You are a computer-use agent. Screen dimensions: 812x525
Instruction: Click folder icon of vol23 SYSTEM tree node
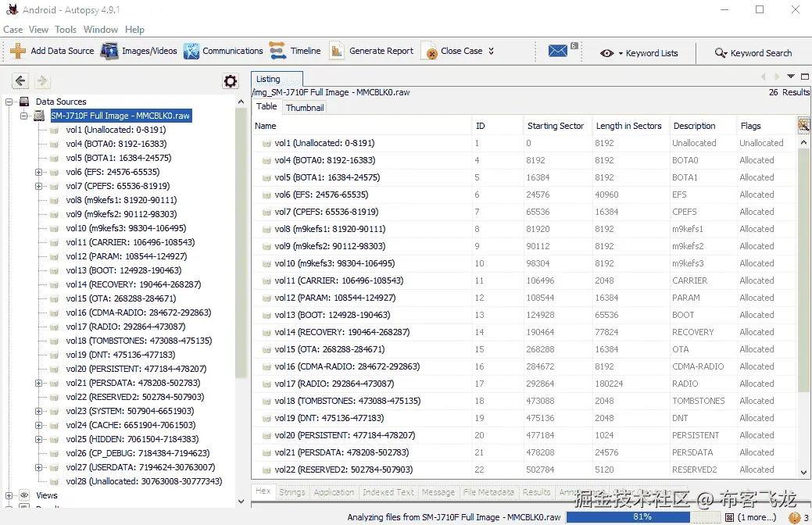point(55,411)
